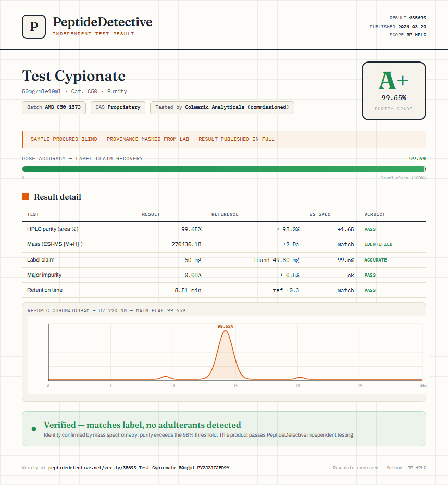Click the dose accuracy progress bar

[x=224, y=169]
